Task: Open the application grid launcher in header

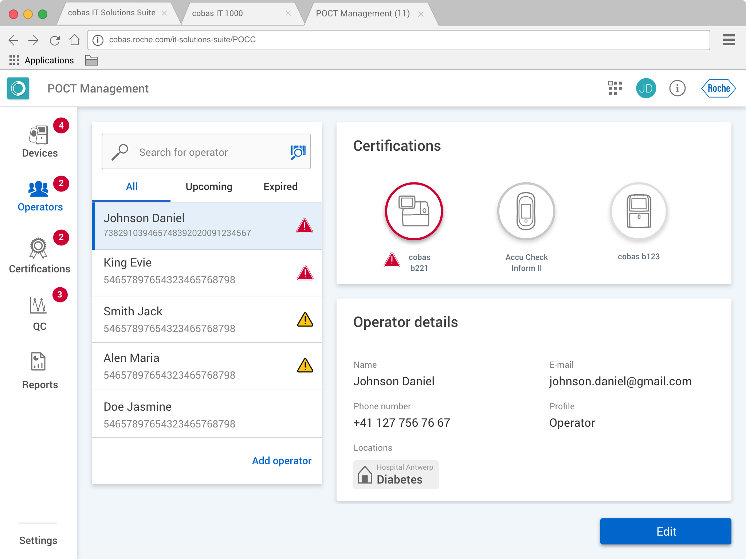Action: 615,88
